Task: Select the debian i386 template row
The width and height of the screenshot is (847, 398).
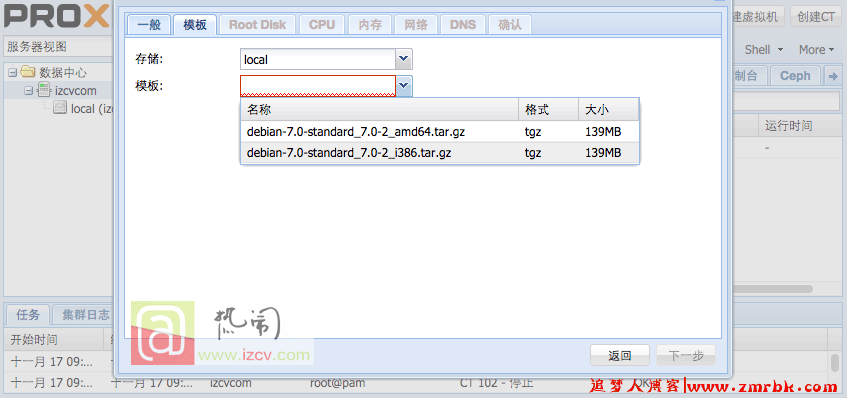Action: point(440,153)
